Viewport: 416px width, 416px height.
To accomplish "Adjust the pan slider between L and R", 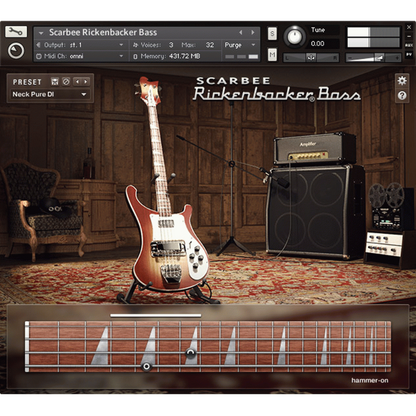I will pos(311,58).
